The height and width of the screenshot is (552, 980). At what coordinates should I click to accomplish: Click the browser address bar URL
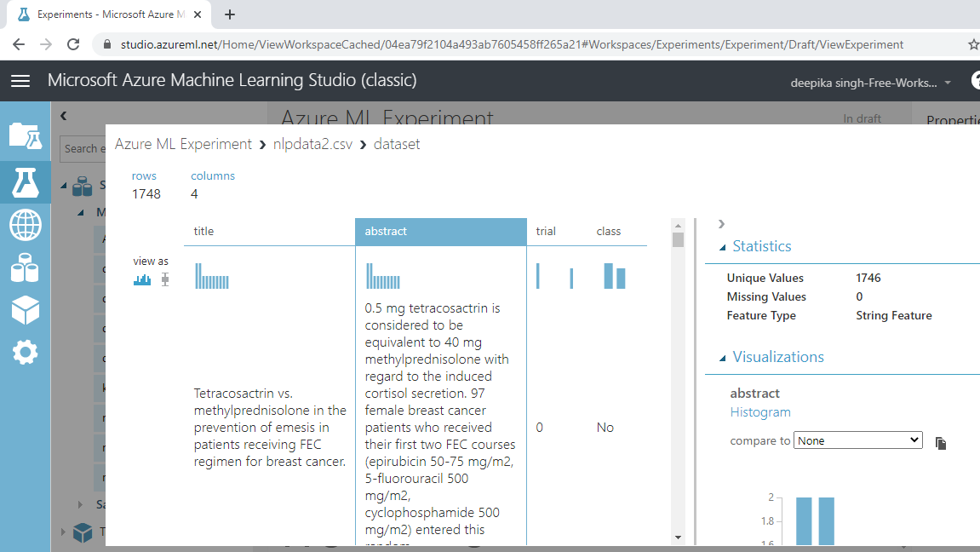[x=512, y=44]
